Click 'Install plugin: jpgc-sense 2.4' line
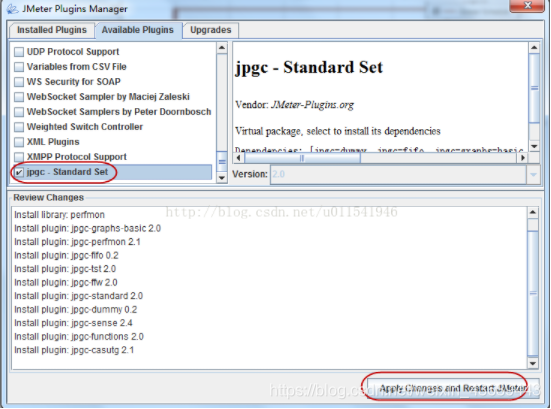Viewport: 551px width, 409px height. (x=73, y=323)
